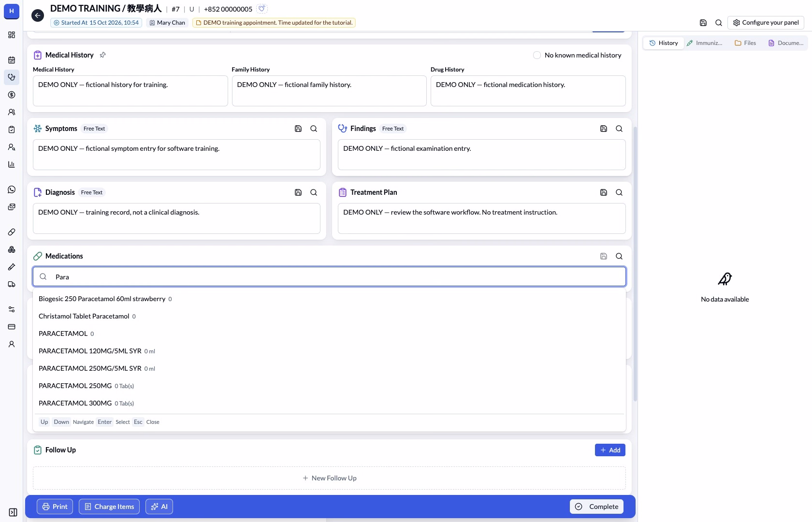Click the Complete button
812x522 pixels.
pos(596,507)
